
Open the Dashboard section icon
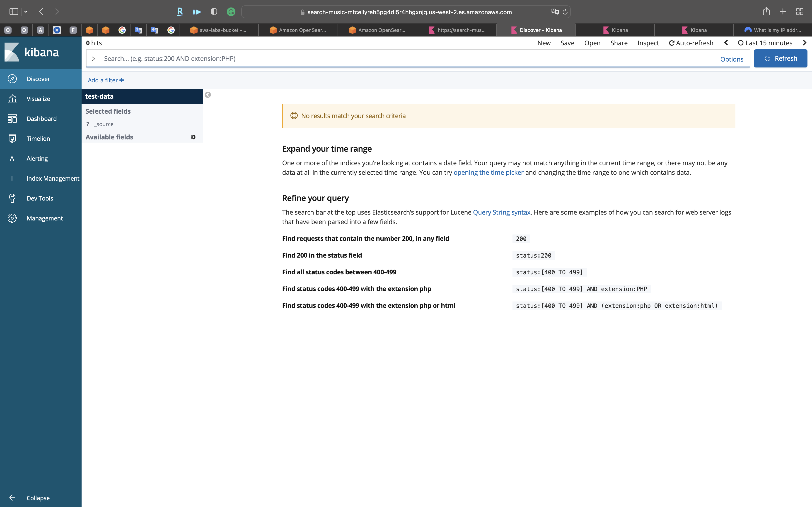coord(12,119)
